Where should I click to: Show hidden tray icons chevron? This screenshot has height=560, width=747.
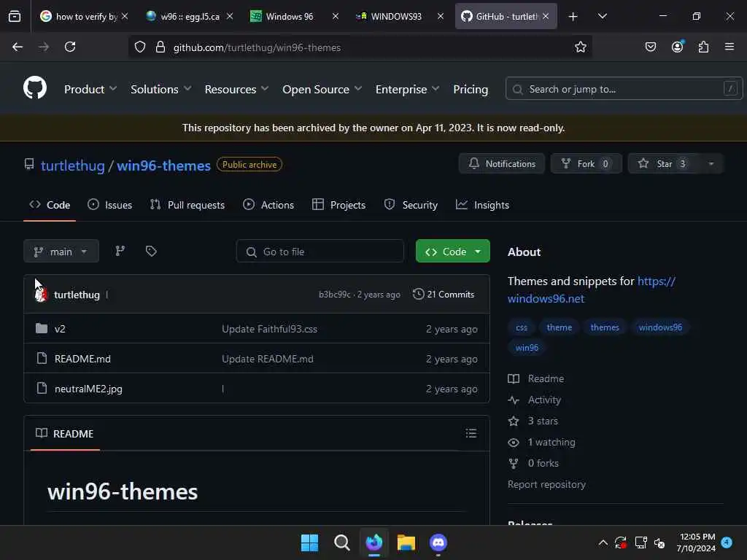click(x=603, y=542)
